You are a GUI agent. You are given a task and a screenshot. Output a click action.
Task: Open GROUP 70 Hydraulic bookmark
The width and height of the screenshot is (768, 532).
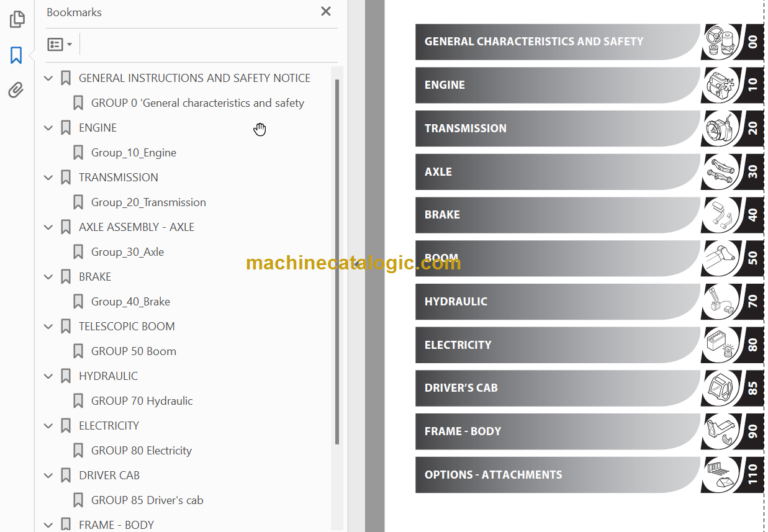point(142,401)
